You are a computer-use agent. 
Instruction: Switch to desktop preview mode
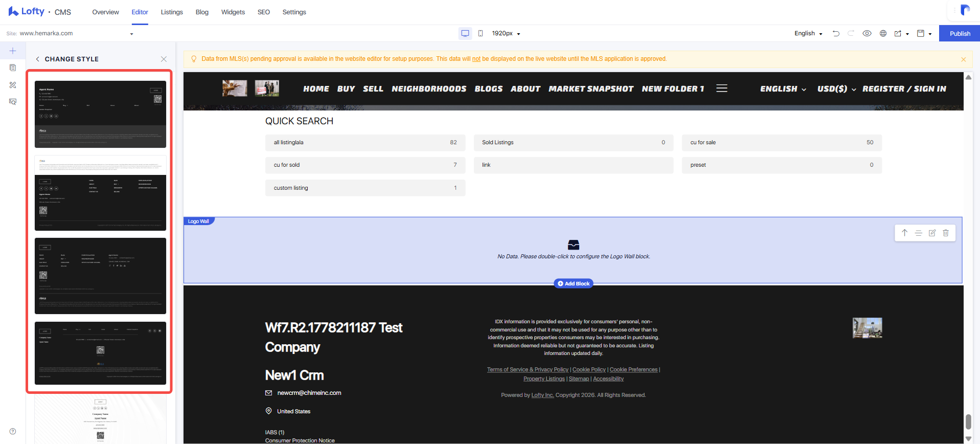pos(465,33)
